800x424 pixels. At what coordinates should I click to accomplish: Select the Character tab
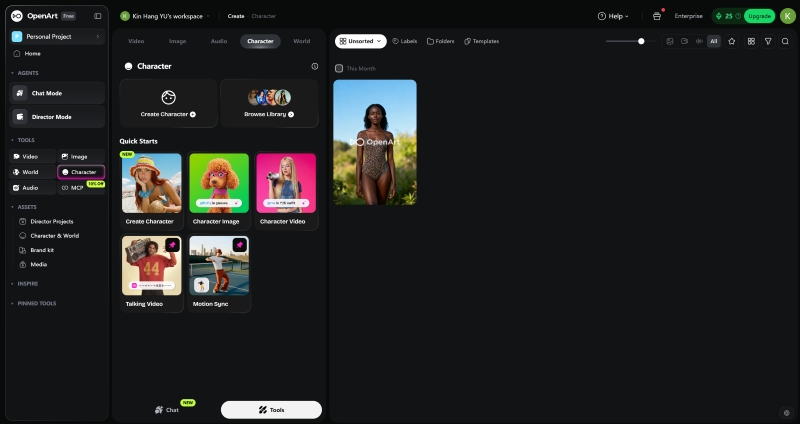pos(260,41)
